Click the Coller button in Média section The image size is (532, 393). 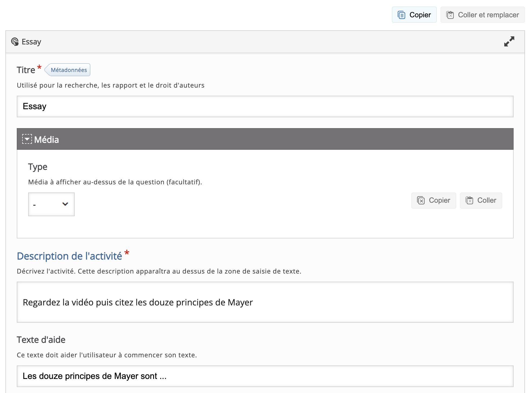coord(481,201)
